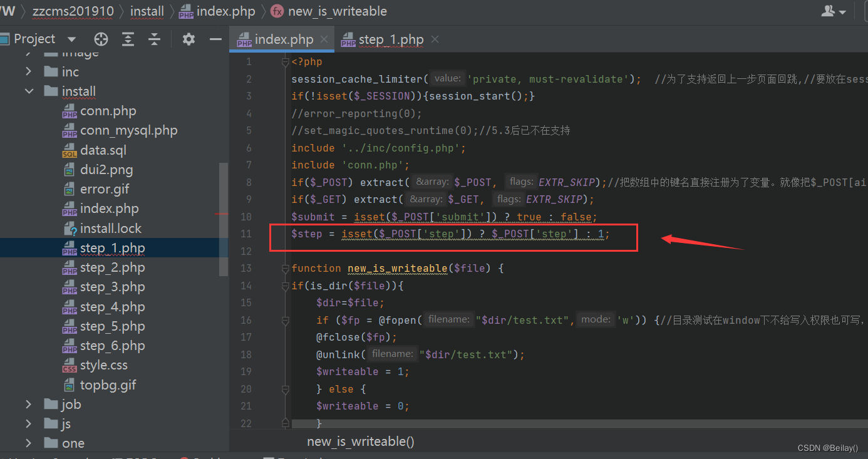The height and width of the screenshot is (459, 868).
Task: Select style.css in project tree
Action: tap(103, 365)
